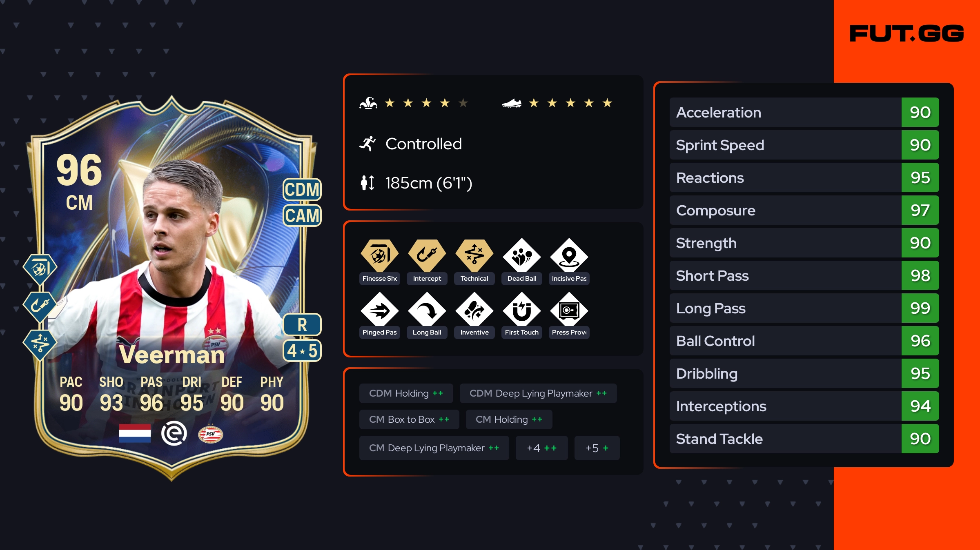980x550 pixels.
Task: Select the Pinged Pass playstyle icon
Action: 379,310
